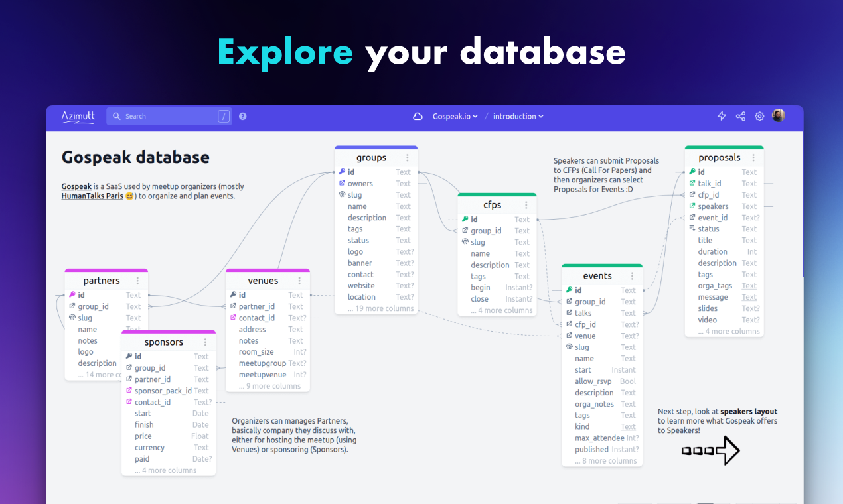Click the key icon of sponsors id
This screenshot has height=504, width=843.
click(129, 356)
